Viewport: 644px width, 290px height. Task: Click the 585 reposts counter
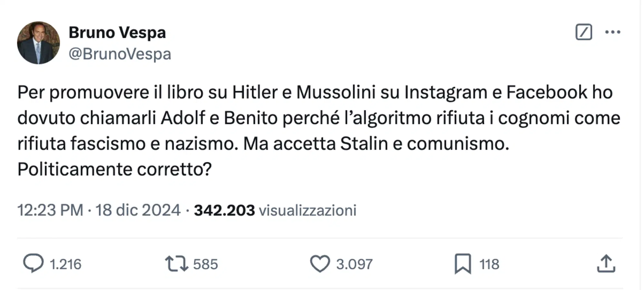pyautogui.click(x=205, y=264)
